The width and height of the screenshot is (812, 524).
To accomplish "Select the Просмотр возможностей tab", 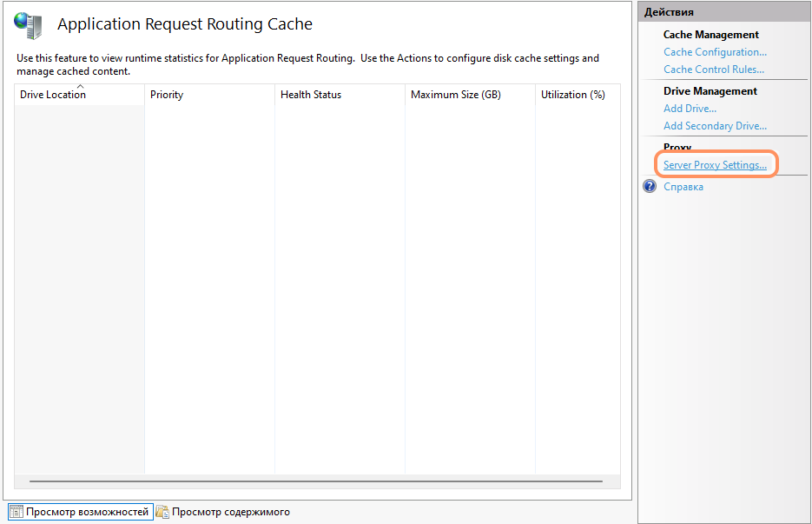I will [87, 512].
